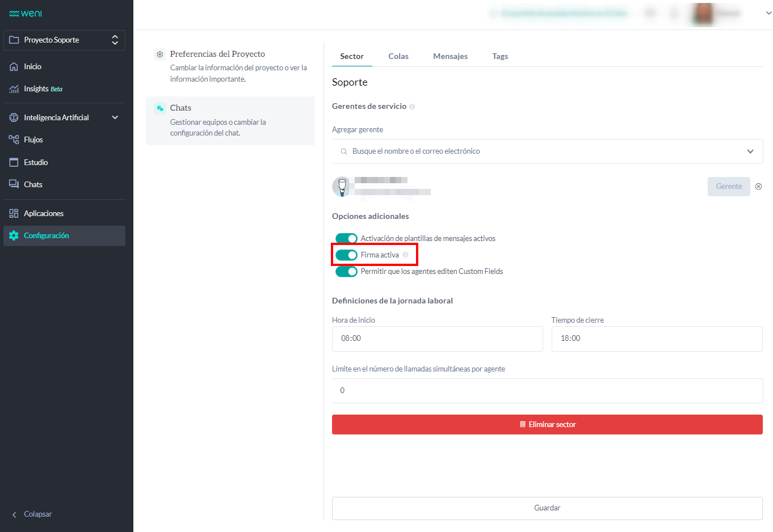Click the Inicio home icon in sidebar

14,67
